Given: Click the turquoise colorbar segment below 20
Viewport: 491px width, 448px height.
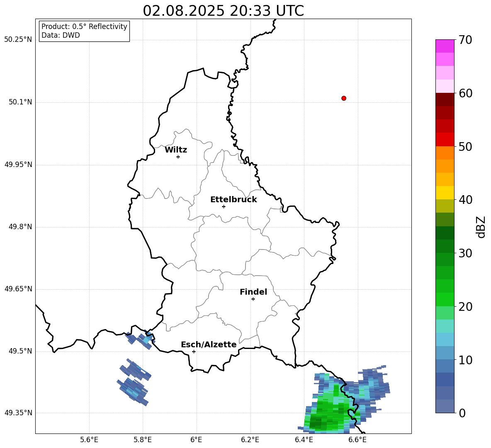Looking at the screenshot, I should tap(445, 326).
